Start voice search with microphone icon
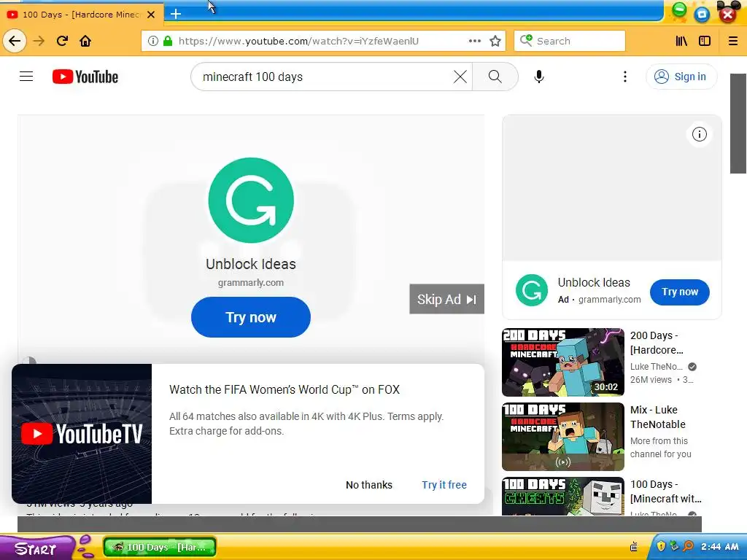 (x=539, y=77)
